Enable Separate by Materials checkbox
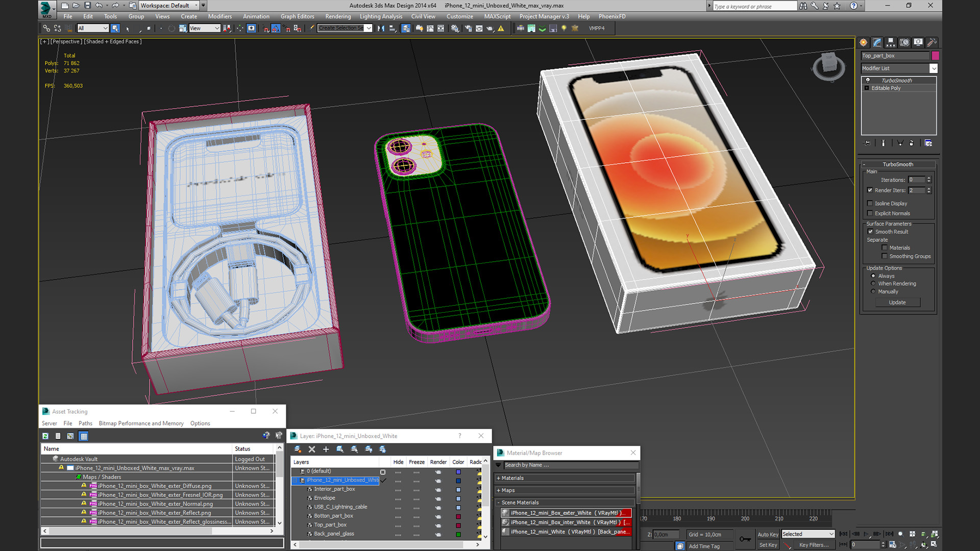Viewport: 980px width, 551px height. pyautogui.click(x=885, y=248)
